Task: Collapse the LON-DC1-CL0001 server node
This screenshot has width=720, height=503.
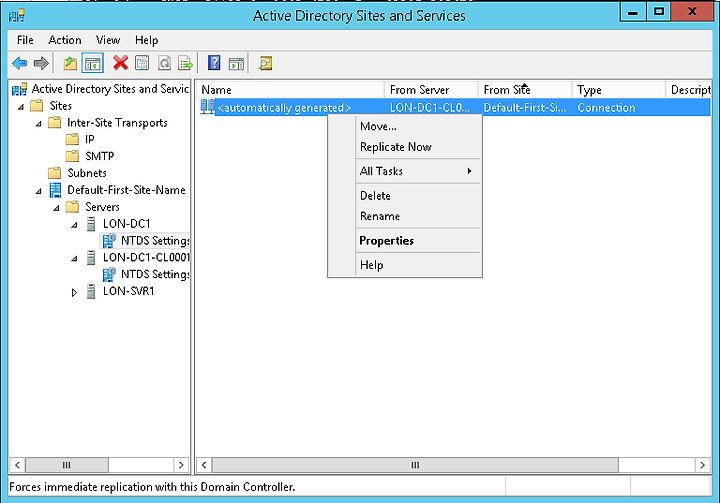Action: [x=74, y=259]
